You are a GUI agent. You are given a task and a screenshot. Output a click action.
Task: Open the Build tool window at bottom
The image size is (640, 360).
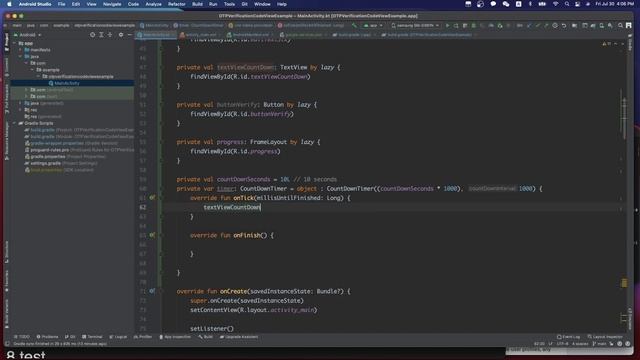206,337
